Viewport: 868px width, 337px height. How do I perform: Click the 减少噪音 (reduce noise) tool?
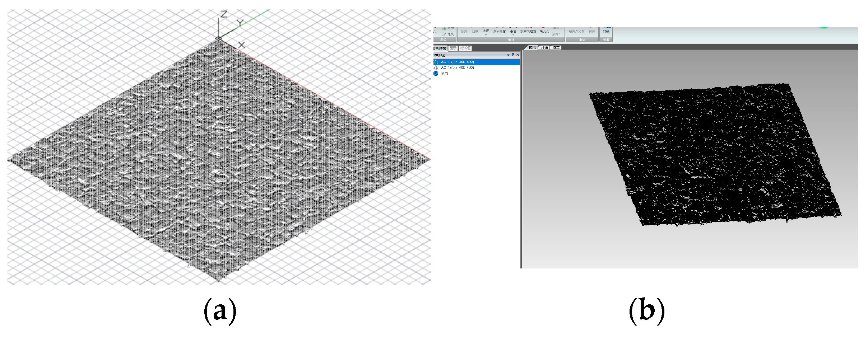pos(499,31)
